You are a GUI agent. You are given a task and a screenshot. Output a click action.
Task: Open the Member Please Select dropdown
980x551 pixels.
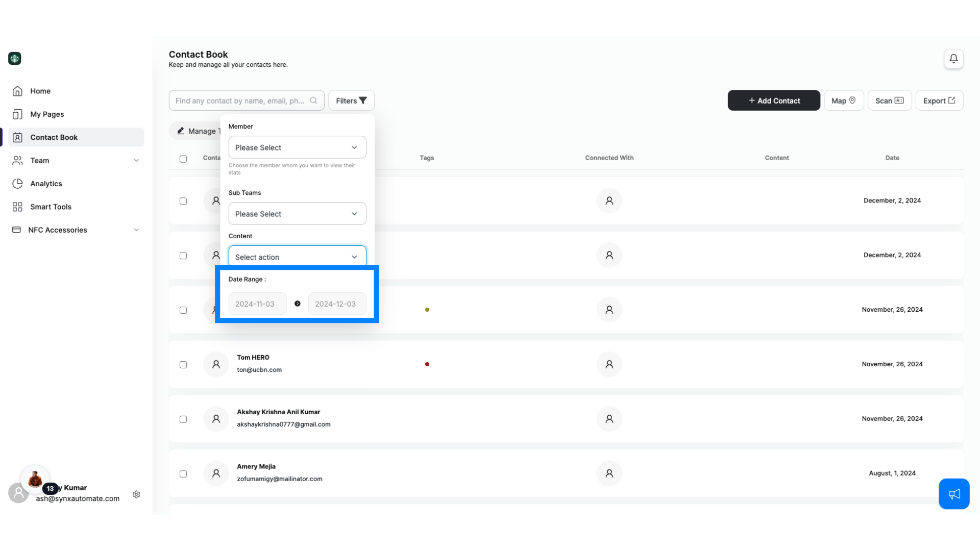point(297,147)
